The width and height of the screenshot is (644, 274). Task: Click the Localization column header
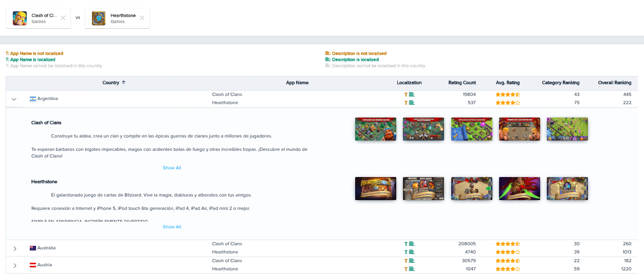pyautogui.click(x=409, y=83)
